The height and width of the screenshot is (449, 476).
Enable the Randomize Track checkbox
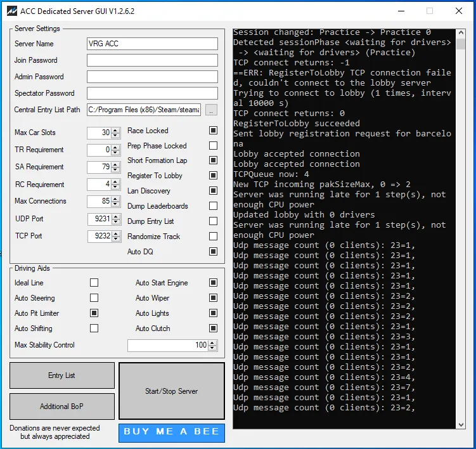tap(214, 237)
